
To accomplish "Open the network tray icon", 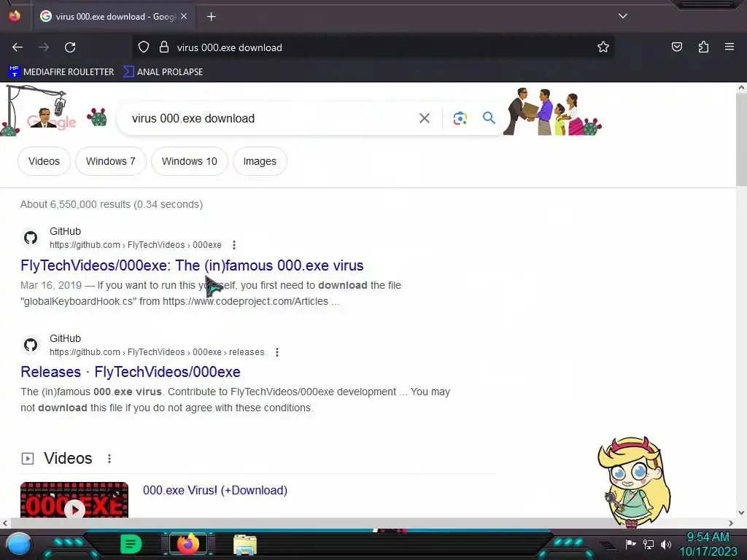I will [649, 544].
